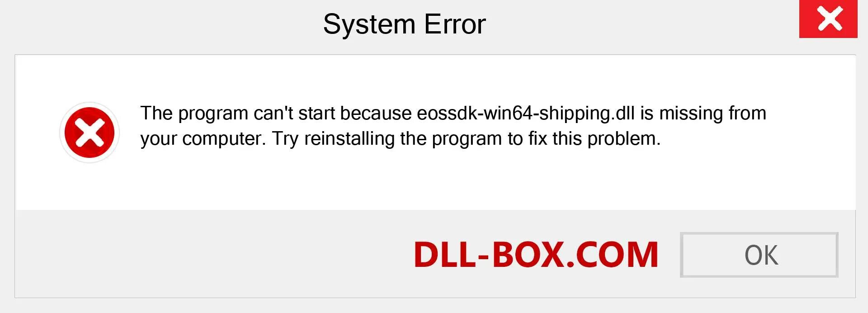
Task: Click the "DLL" part of the red watermark
Action: tap(445, 255)
